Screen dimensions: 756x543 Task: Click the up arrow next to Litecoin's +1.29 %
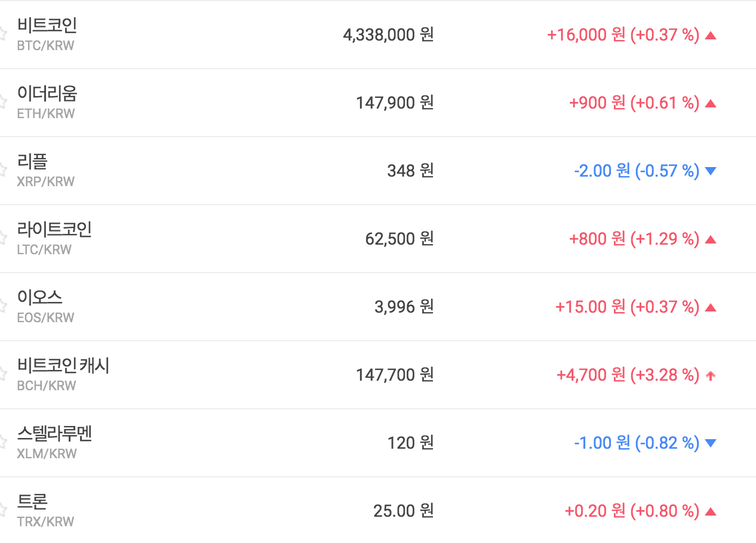[x=710, y=240]
